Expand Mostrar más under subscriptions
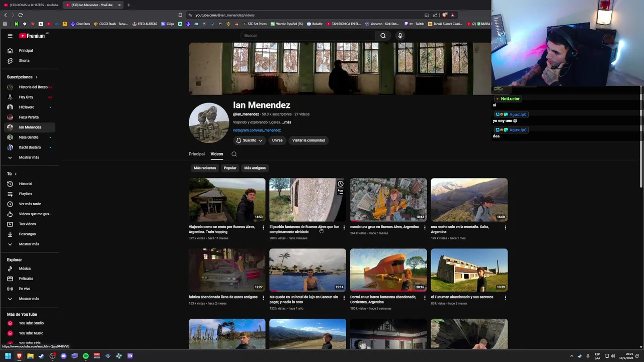 click(x=30, y=157)
